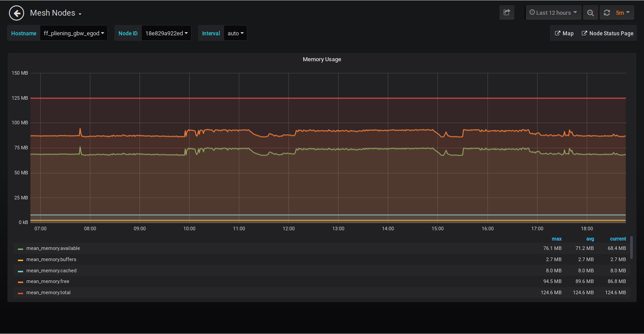Open the Hostname variable dropdown
Image resolution: width=644 pixels, height=334 pixels.
tap(74, 33)
